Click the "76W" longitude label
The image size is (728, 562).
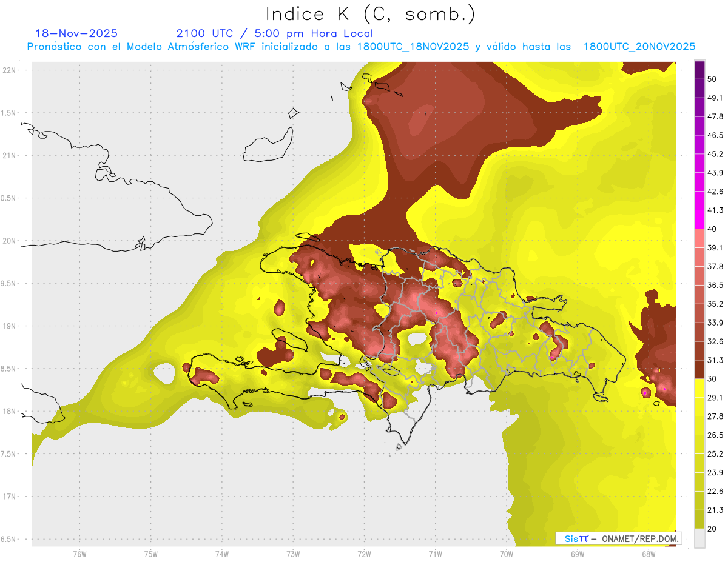(x=79, y=554)
